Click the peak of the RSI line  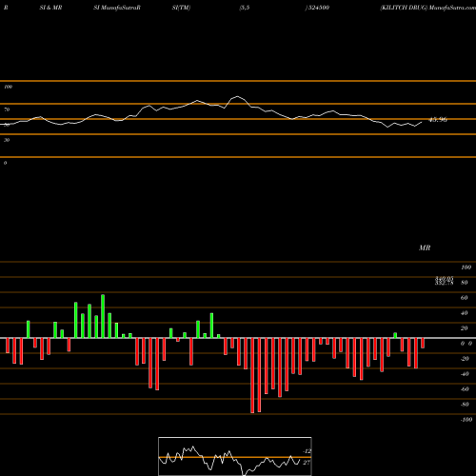pos(237,96)
